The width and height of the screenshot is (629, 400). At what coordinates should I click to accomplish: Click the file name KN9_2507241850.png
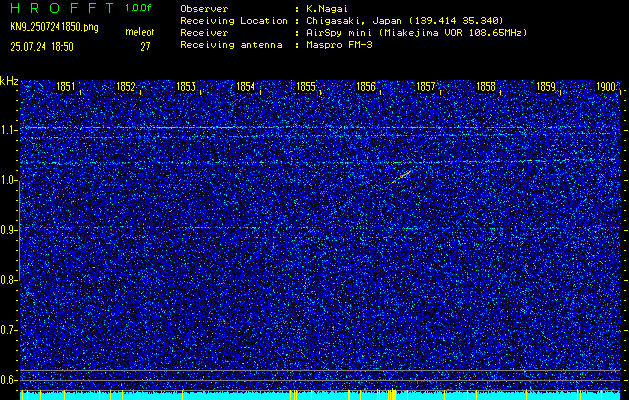coord(54,27)
